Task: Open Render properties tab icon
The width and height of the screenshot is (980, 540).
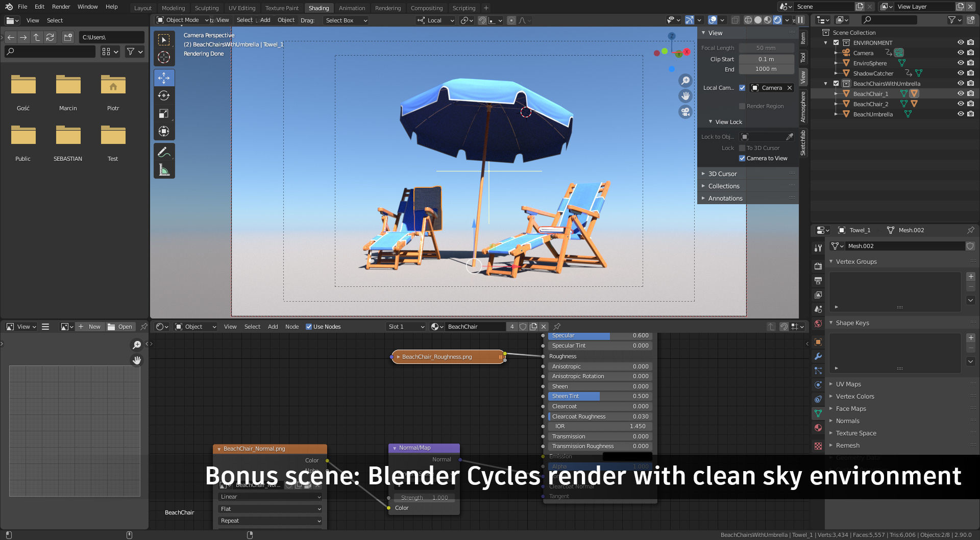Action: click(818, 266)
